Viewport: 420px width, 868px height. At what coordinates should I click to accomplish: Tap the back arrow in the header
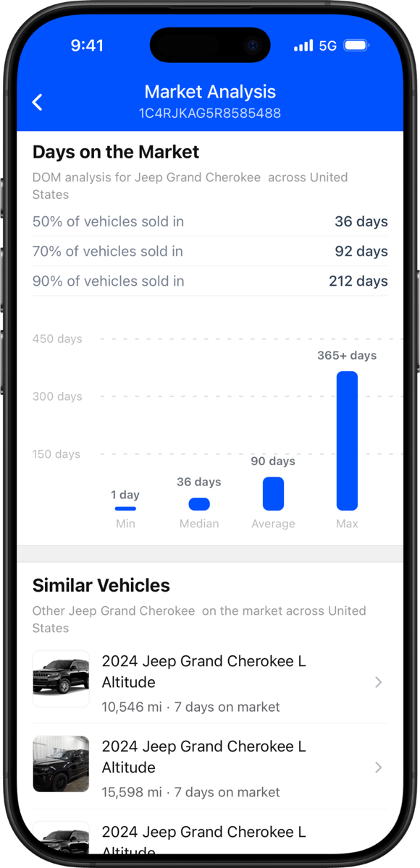click(37, 102)
